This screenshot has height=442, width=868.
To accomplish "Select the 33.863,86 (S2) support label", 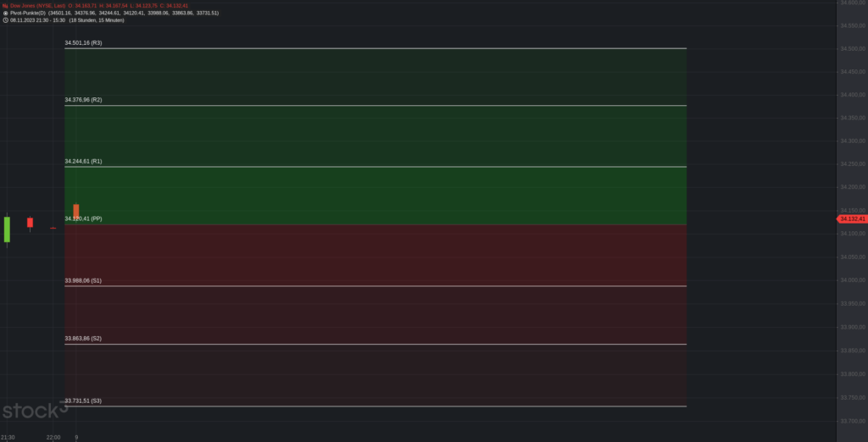I will [83, 338].
